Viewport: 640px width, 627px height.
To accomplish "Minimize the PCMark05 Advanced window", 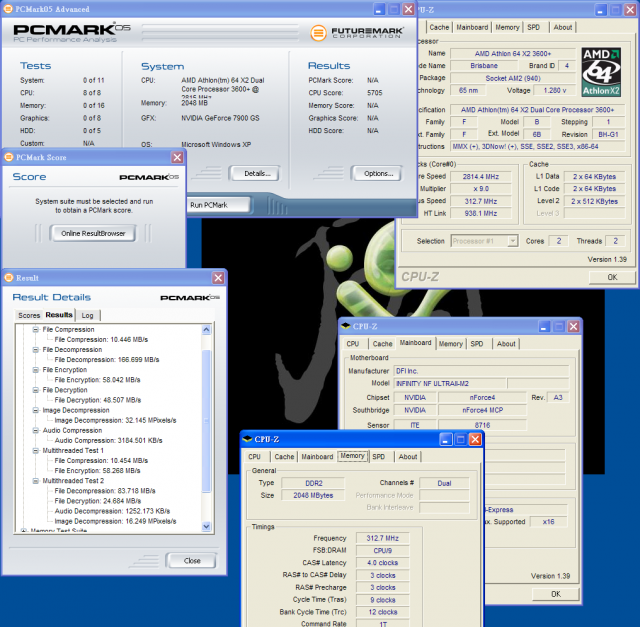I will 379,9.
